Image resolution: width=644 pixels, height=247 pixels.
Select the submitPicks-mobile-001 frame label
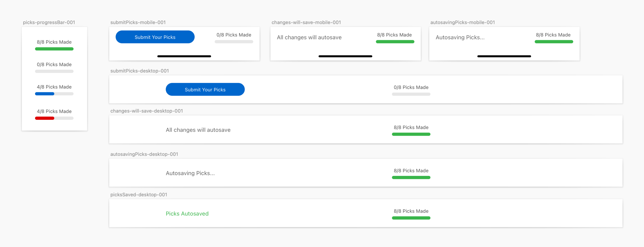[138, 22]
